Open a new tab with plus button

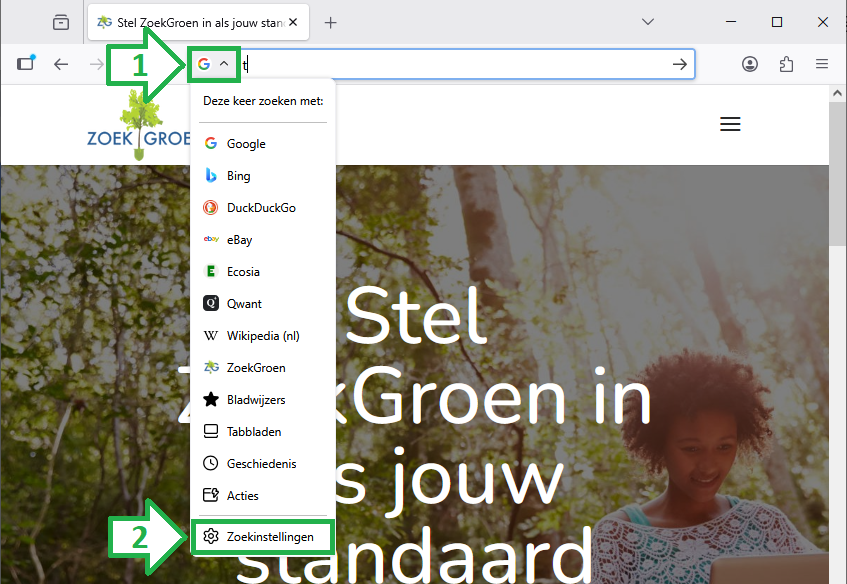(x=331, y=22)
